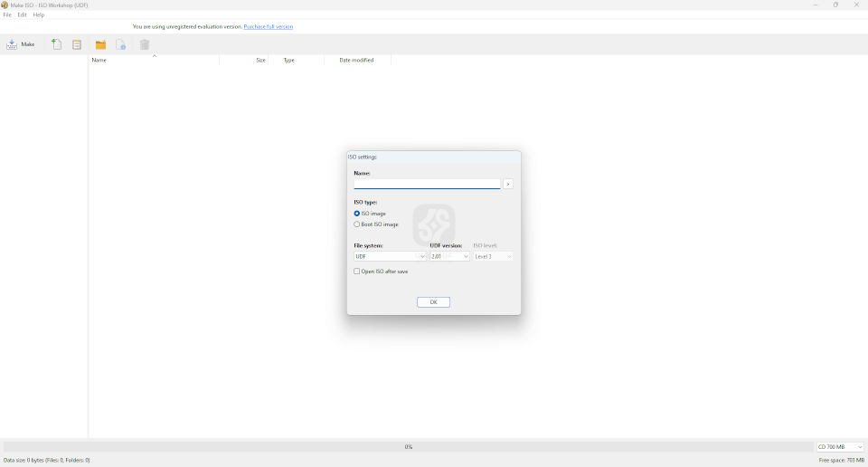Click the ISO settings notepad icon
The height and width of the screenshot is (467, 868).
[x=77, y=44]
